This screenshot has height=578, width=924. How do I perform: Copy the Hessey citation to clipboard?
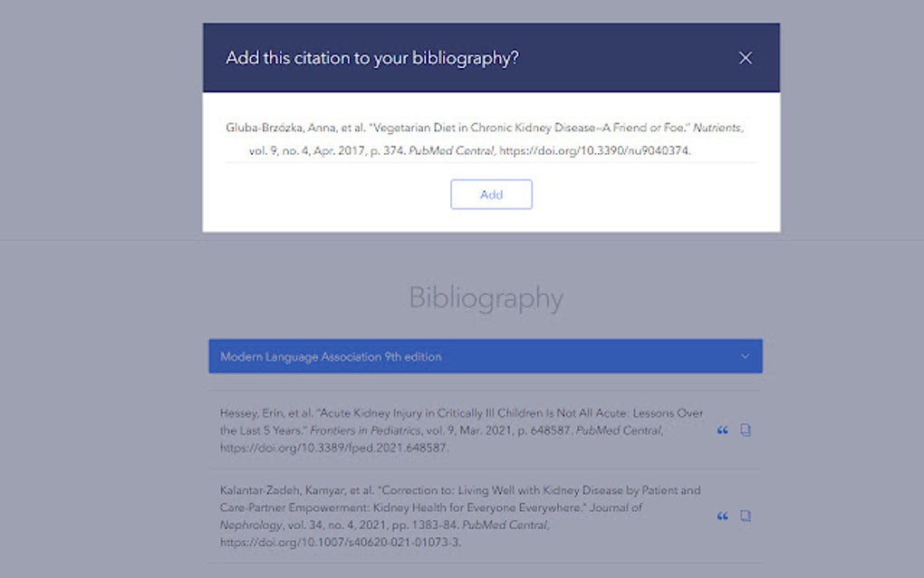pos(746,430)
